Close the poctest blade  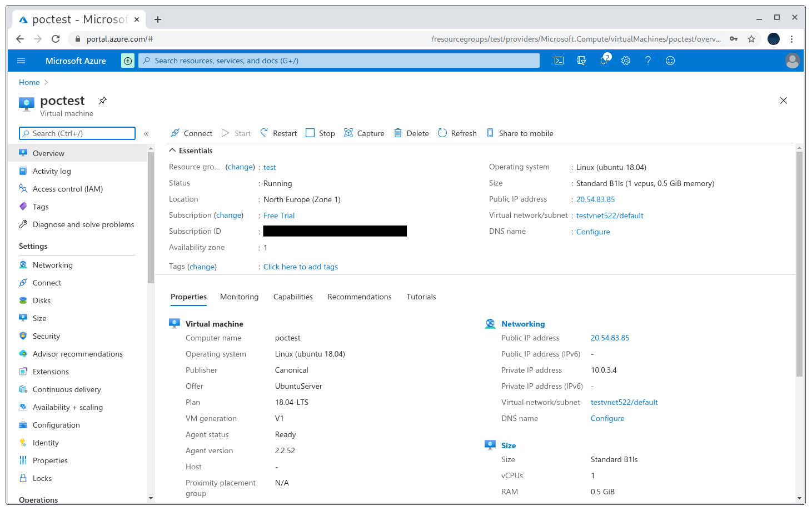(784, 101)
